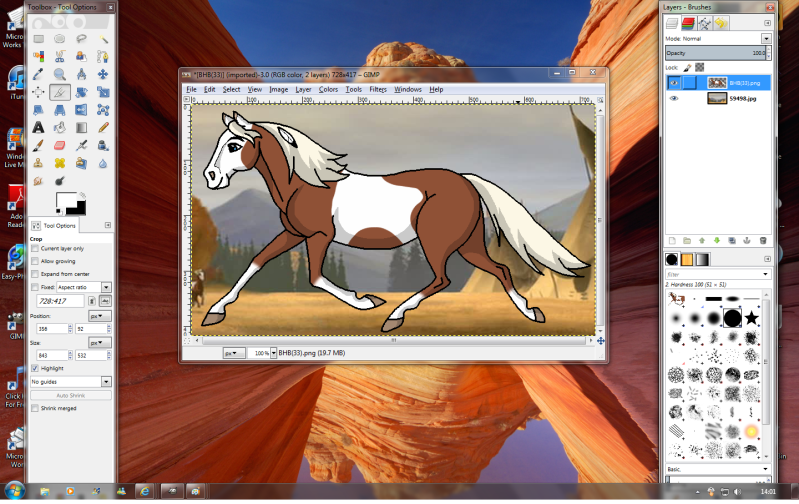This screenshot has width=799, height=504.
Task: Select the Smudge tool
Action: tap(39, 181)
